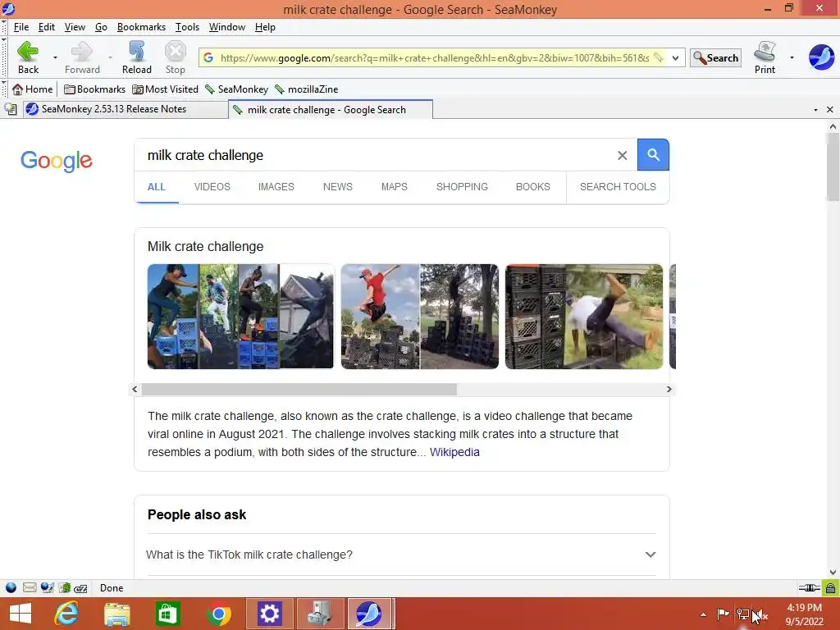Open the Window menu
Screen dimensions: 840x630
(x=226, y=27)
